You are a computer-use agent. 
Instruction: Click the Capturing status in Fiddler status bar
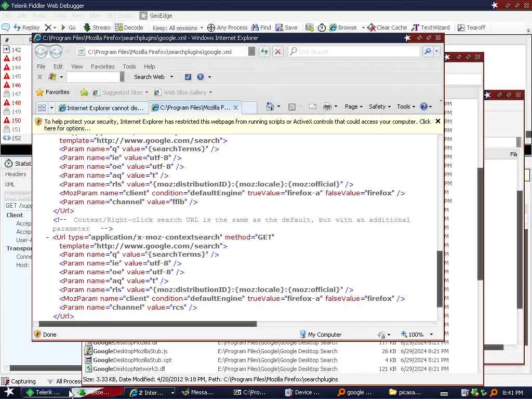pyautogui.click(x=19, y=381)
